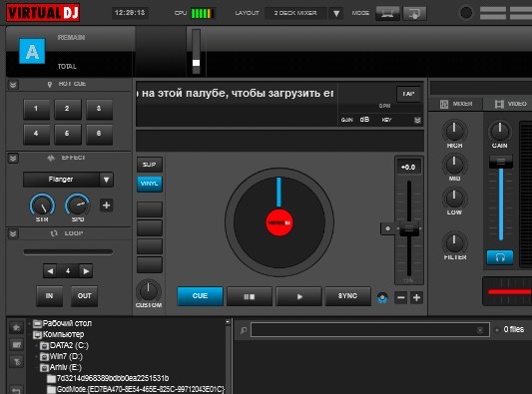Click the search magnifier icon
Image resolution: width=532 pixels, height=394 pixels.
click(244, 330)
